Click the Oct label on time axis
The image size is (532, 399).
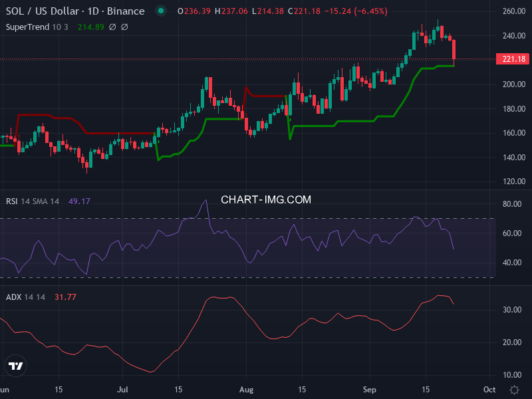pos(489,389)
